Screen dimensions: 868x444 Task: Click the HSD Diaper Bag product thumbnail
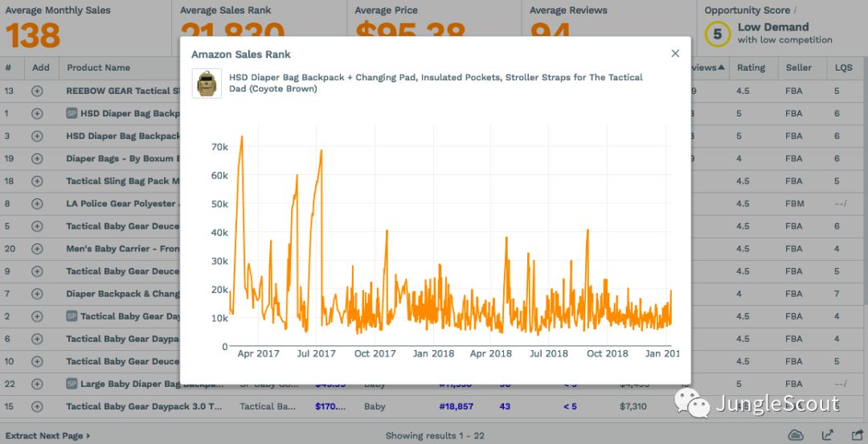[x=207, y=84]
